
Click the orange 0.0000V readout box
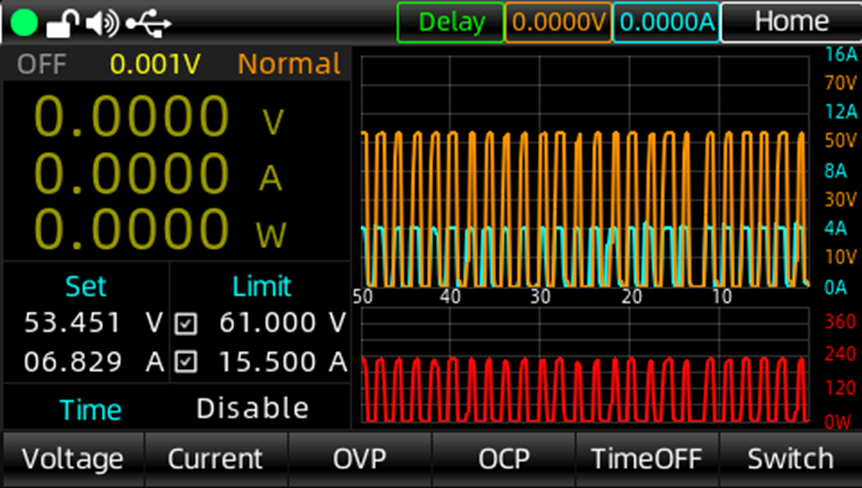point(558,22)
